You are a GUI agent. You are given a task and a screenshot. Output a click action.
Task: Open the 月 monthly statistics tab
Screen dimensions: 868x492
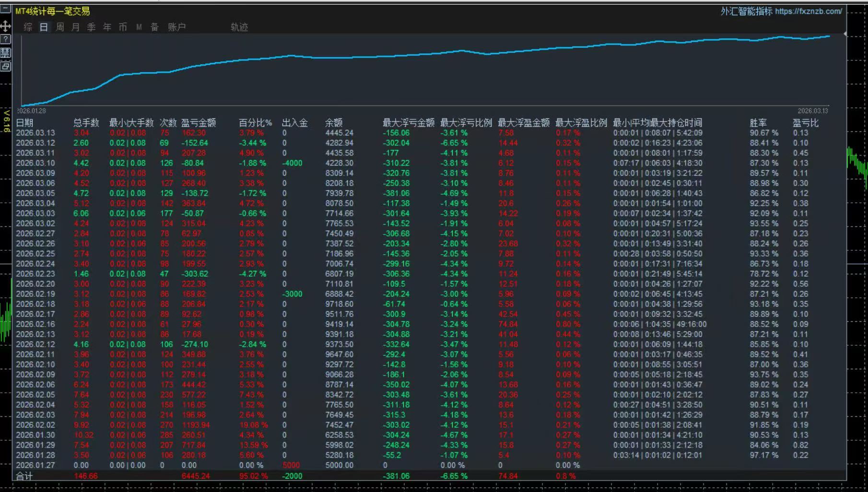coord(75,27)
